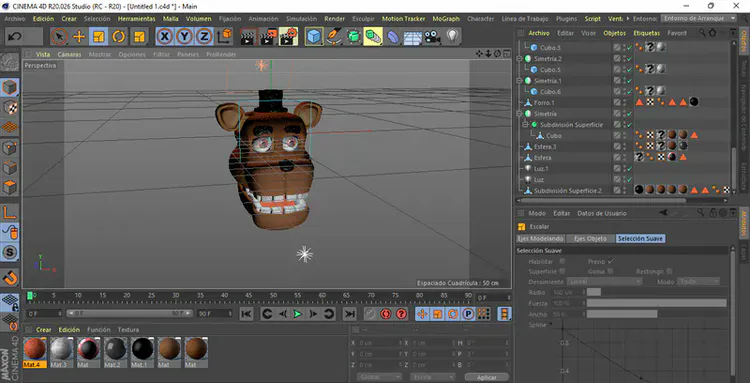Image resolution: width=750 pixels, height=383 pixels.
Task: Open Render to Picture Viewer icon
Action: [x=268, y=36]
